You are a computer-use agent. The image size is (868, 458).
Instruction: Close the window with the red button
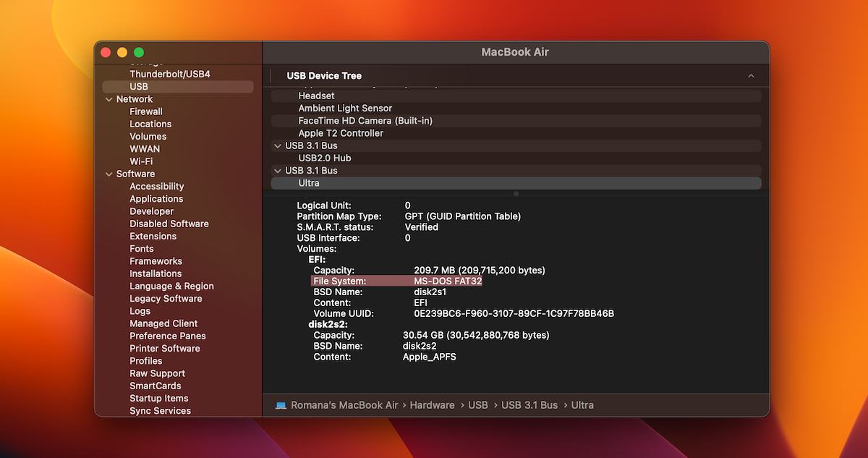(106, 53)
